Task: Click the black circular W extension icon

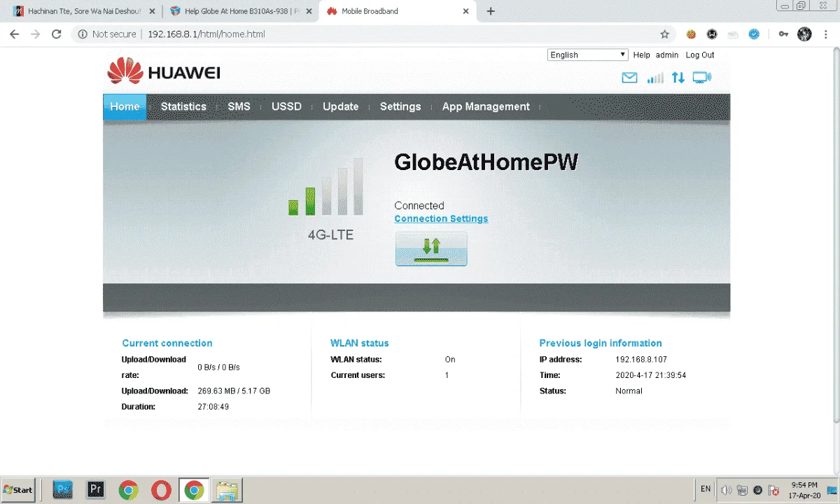Action: [x=712, y=34]
